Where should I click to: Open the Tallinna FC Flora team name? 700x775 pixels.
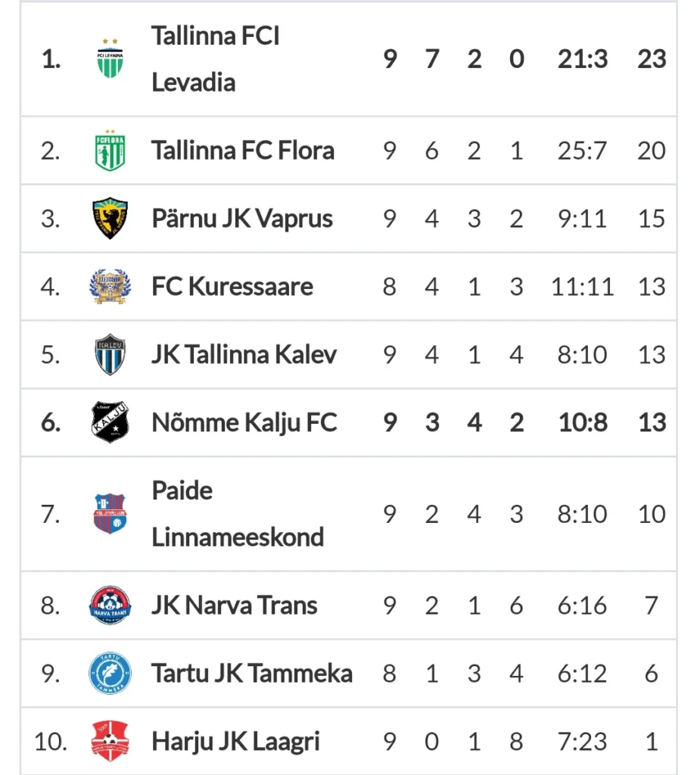coord(243,151)
